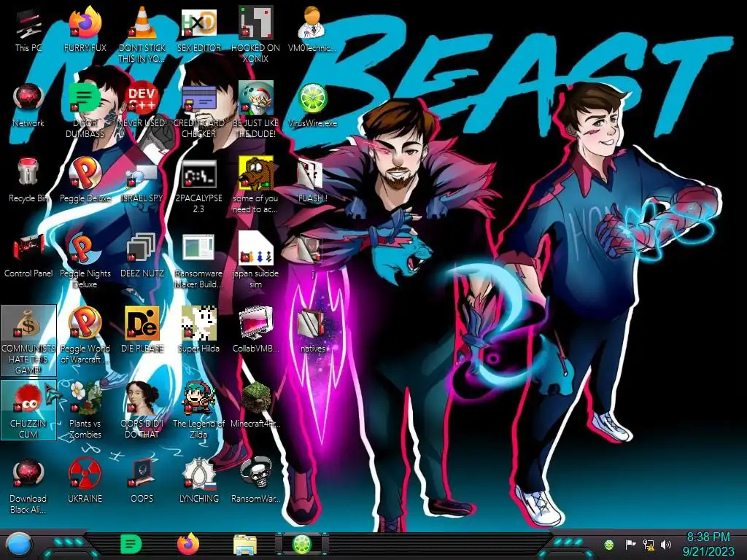This screenshot has height=560, width=747.
Task: Select the radiation symbol UKRAINE shortcut
Action: [85, 481]
